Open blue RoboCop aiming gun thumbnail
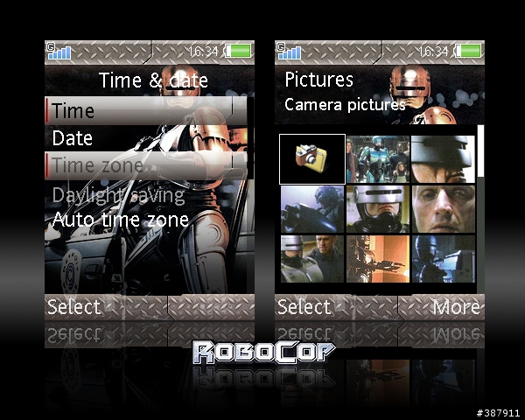This screenshot has height=420, width=525. point(444,259)
